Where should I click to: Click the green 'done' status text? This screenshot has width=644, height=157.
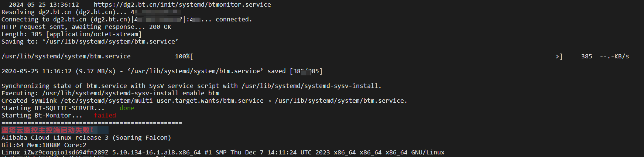point(127,108)
